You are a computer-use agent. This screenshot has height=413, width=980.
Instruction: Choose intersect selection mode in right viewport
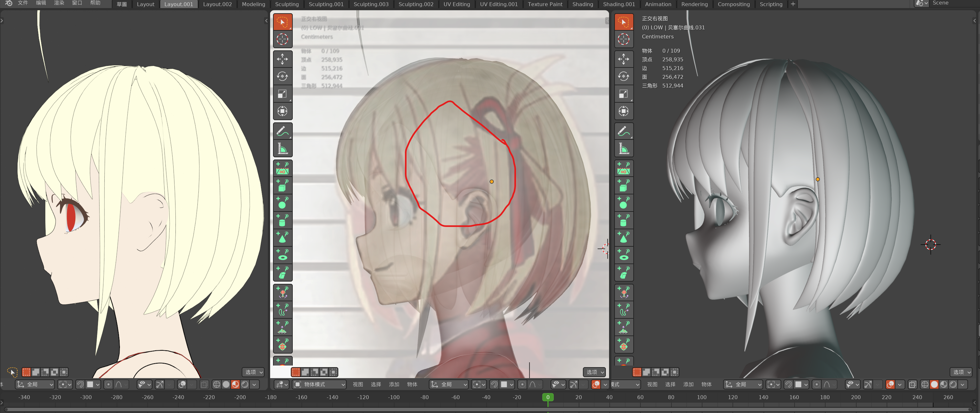point(675,372)
